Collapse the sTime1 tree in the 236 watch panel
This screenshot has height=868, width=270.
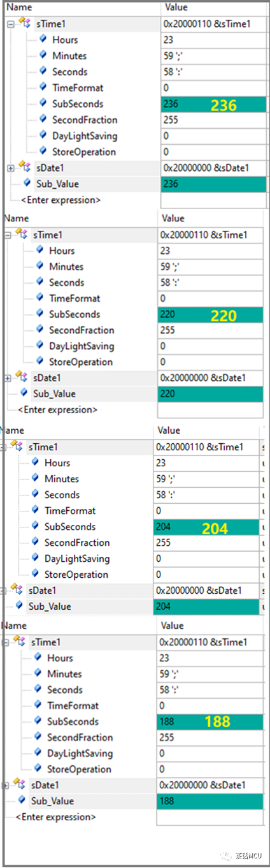click(10, 24)
